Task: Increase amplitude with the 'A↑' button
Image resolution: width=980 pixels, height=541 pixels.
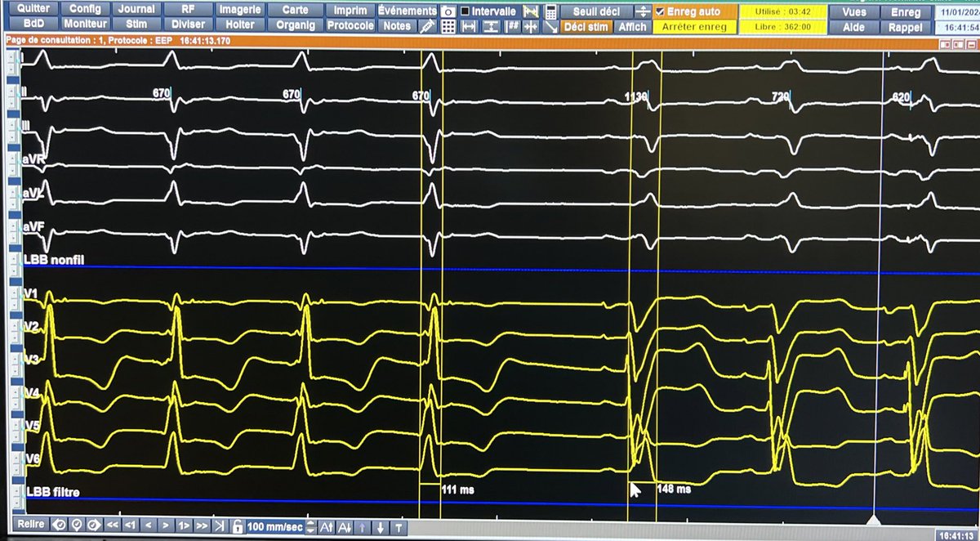Action: [x=326, y=526]
